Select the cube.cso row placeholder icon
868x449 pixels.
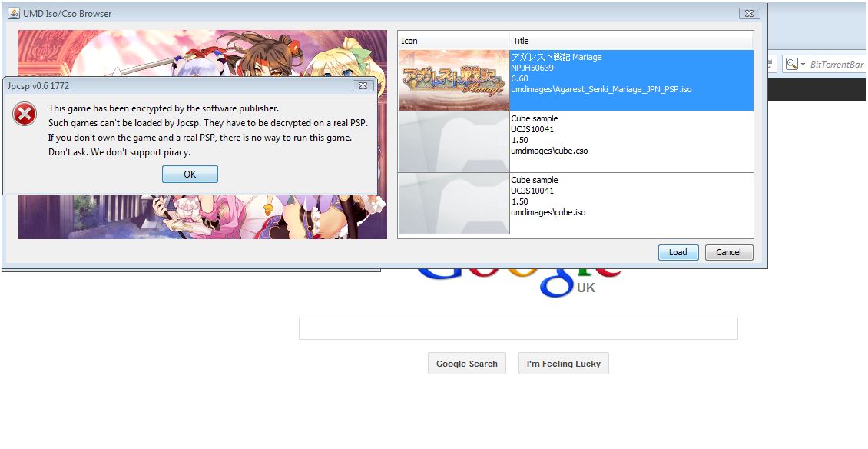click(453, 142)
